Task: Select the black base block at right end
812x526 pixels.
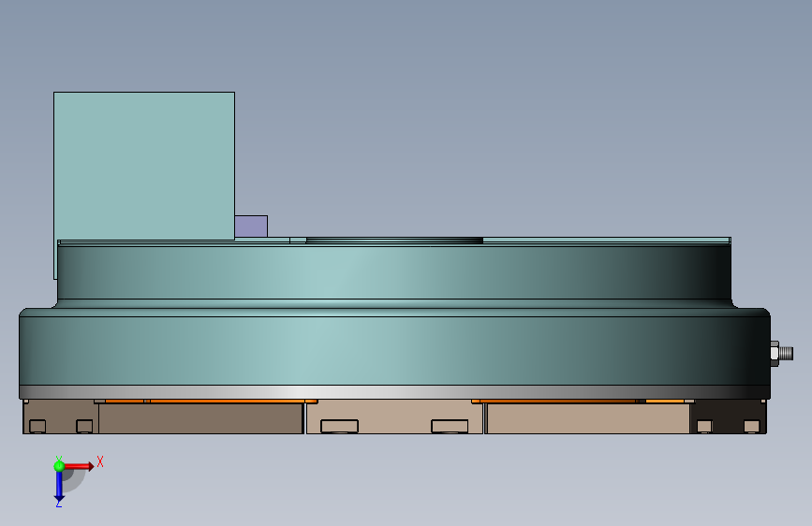Action: 729,418
